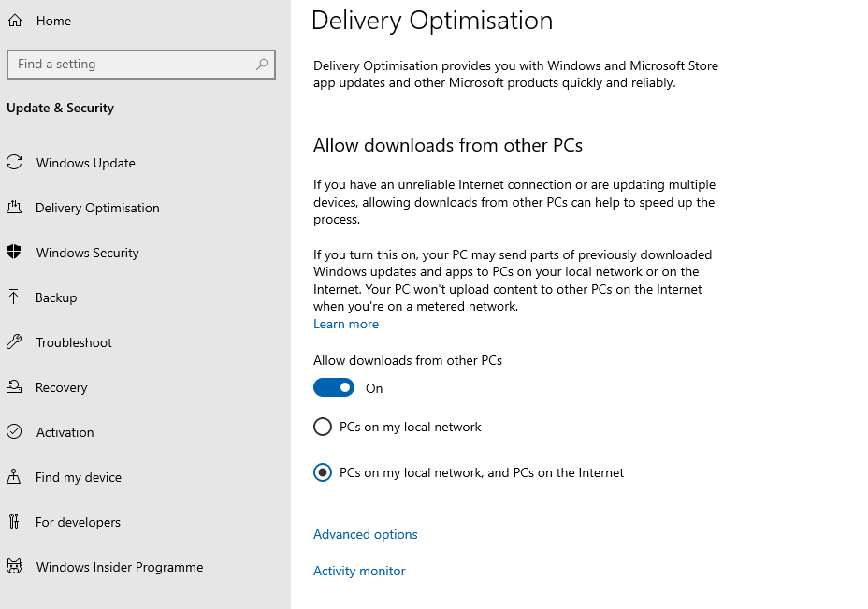Open the Activity monitor link
868x609 pixels.
point(359,572)
